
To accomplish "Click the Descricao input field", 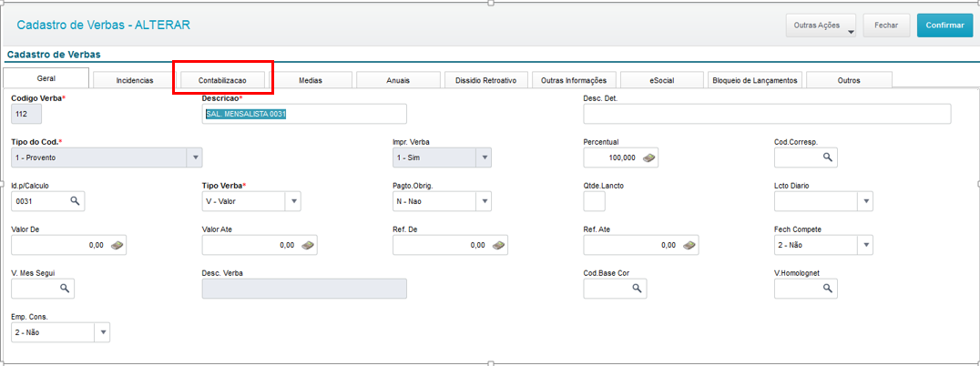I will [304, 115].
